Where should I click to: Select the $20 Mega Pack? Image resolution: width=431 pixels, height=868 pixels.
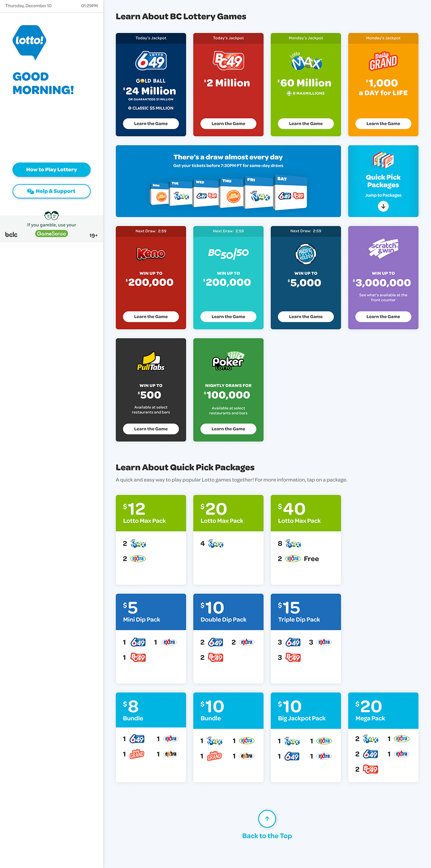[383, 737]
